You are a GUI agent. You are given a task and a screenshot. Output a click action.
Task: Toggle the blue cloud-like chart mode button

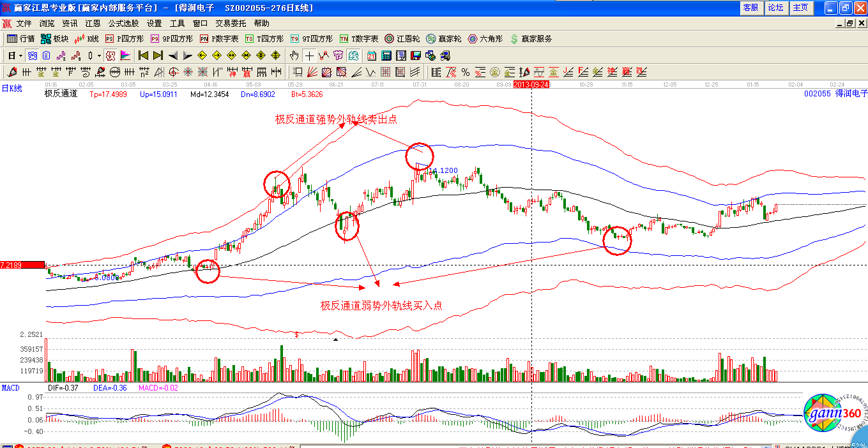32,56
